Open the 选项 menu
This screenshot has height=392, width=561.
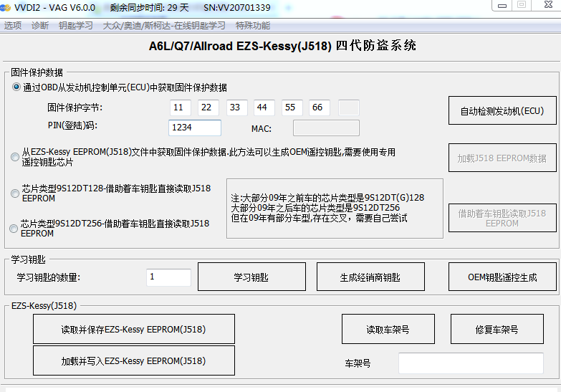tap(13, 26)
